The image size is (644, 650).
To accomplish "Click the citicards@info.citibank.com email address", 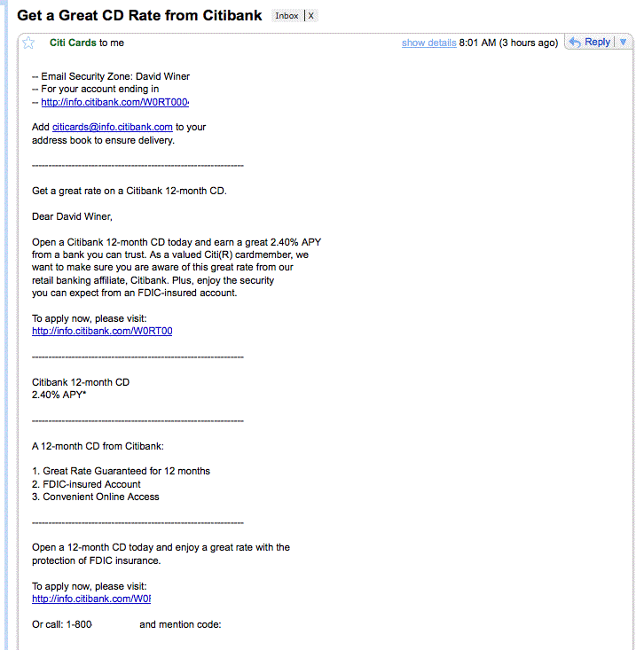I will tap(113, 128).
